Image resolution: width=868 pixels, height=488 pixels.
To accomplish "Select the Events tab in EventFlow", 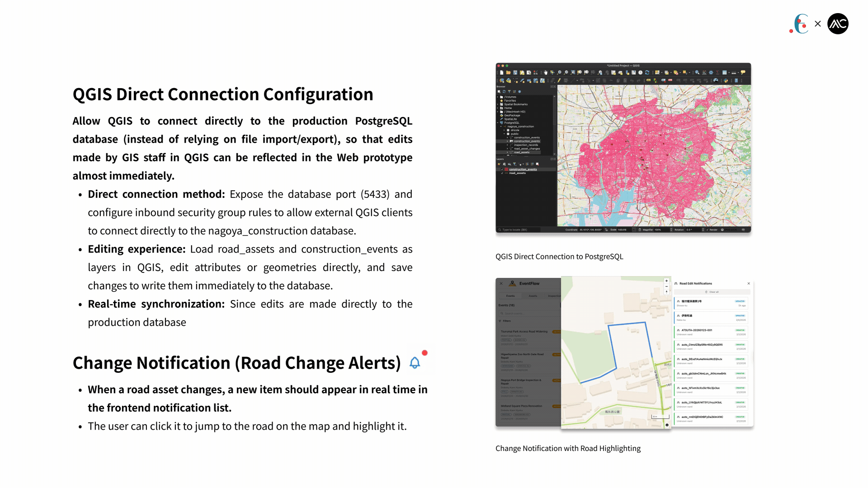I will 510,296.
